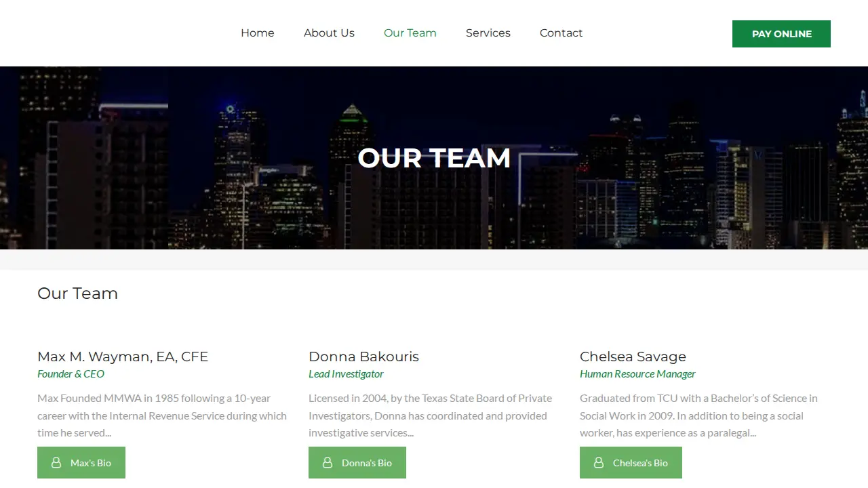Image resolution: width=868 pixels, height=488 pixels.
Task: Click Donna's bio excerpt starting 'Licensed in 2004'
Action: click(431, 415)
